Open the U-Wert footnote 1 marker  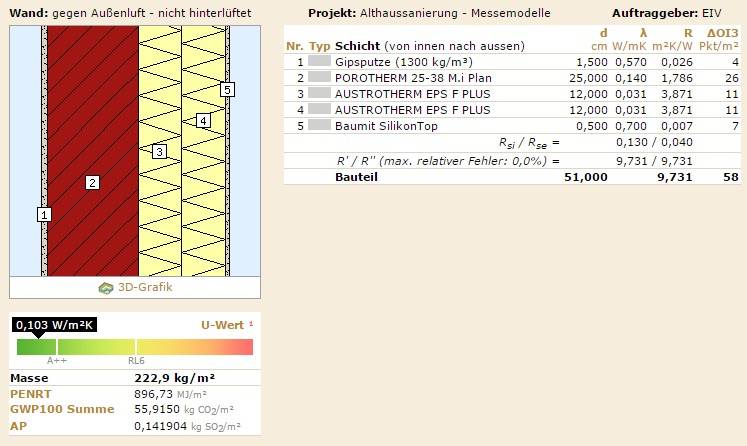click(251, 324)
